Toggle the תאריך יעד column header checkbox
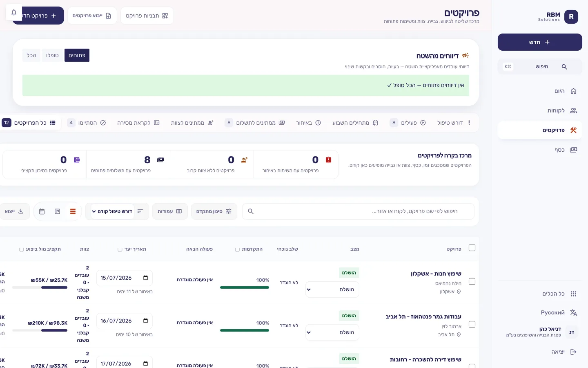 (x=120, y=249)
